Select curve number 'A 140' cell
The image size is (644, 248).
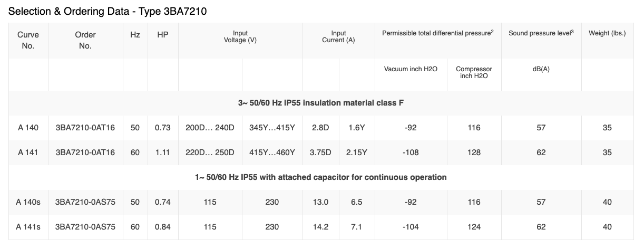point(28,128)
